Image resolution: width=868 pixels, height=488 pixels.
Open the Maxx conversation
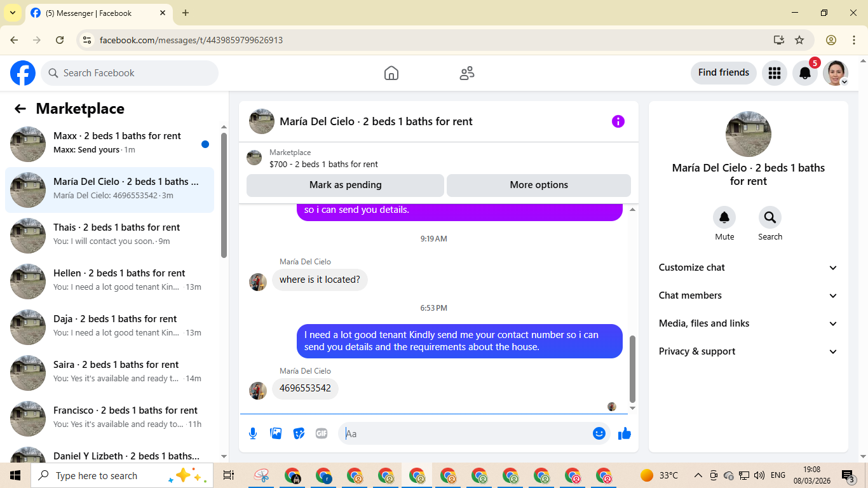pos(109,144)
